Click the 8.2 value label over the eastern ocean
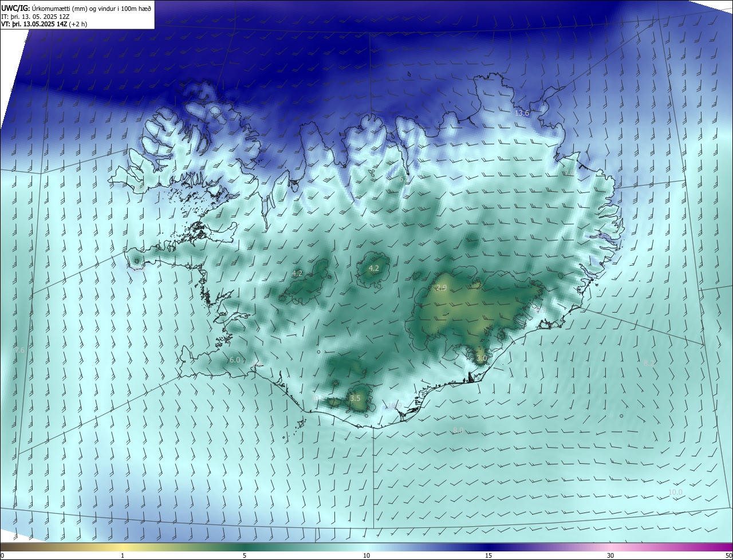Viewport: 733px width, 560px height. tap(649, 363)
